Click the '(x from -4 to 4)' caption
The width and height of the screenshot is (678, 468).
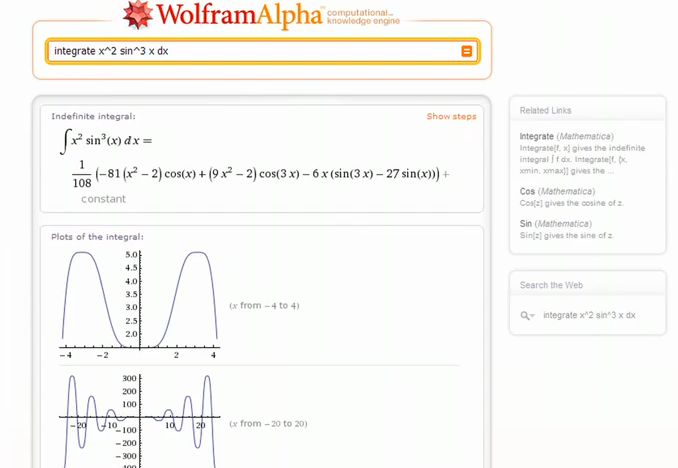click(x=264, y=306)
